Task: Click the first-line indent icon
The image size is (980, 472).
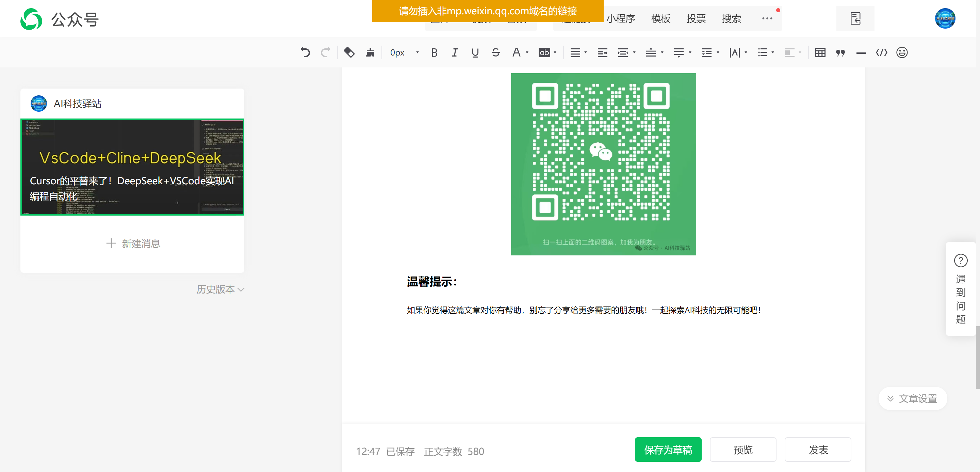Action: [603, 52]
